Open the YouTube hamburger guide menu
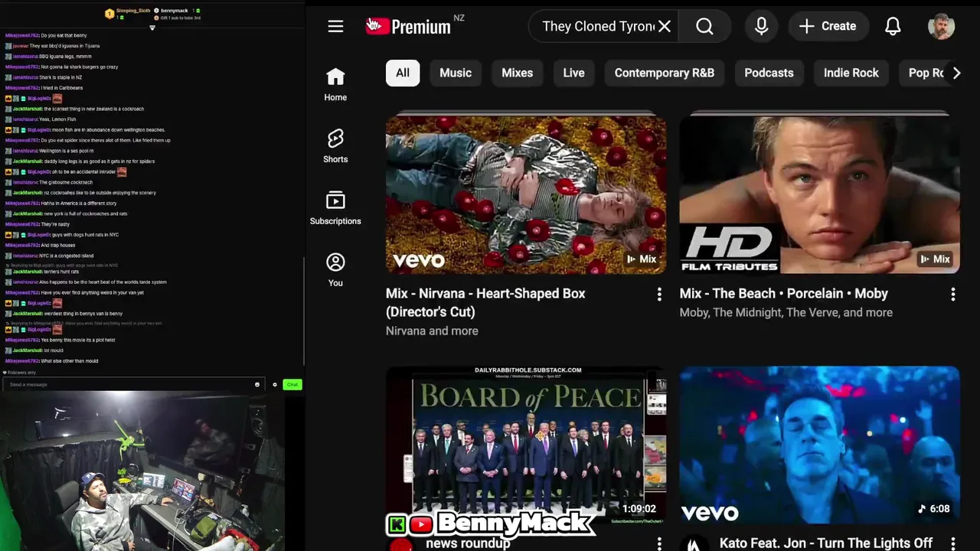980x551 pixels. (335, 27)
